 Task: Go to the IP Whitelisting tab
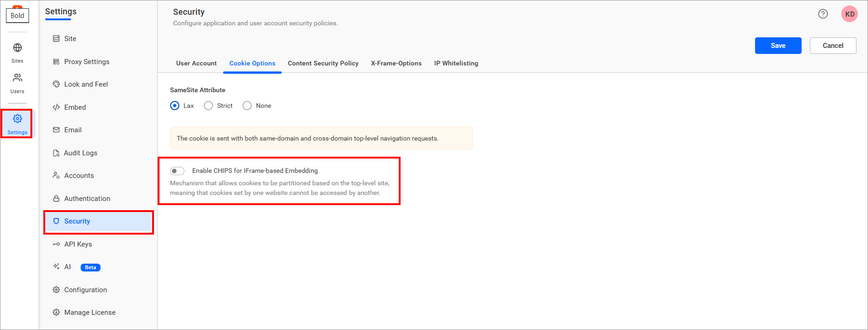tap(456, 64)
